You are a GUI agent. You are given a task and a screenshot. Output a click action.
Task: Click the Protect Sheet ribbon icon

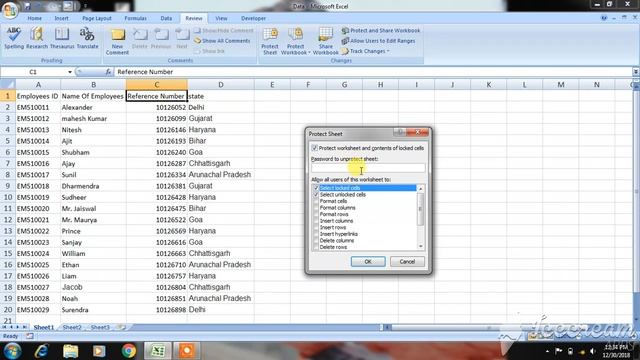(x=270, y=41)
